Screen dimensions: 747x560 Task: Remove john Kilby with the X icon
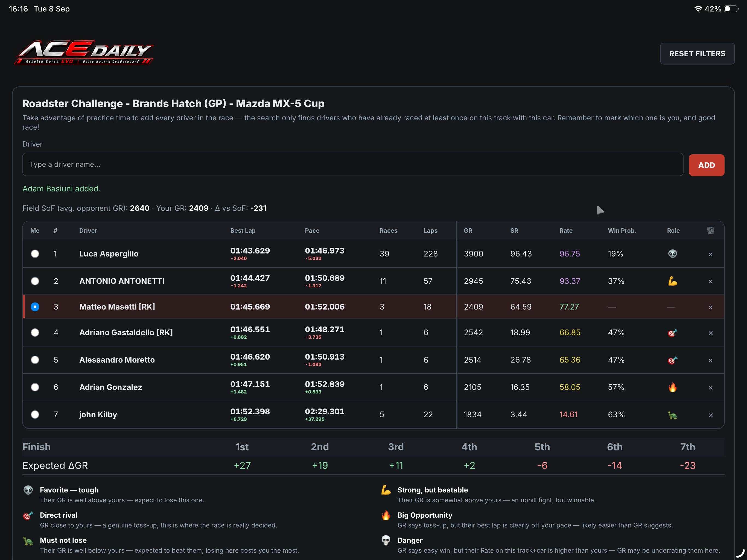pos(710,415)
